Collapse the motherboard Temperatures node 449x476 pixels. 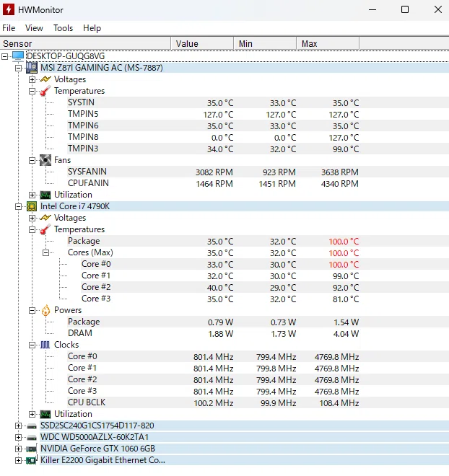[32, 91]
